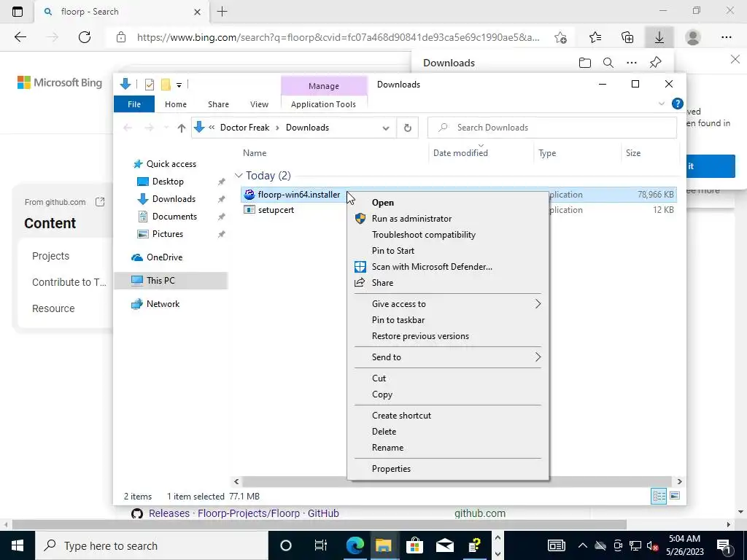Refresh the Explorer Downloads folder

click(407, 128)
